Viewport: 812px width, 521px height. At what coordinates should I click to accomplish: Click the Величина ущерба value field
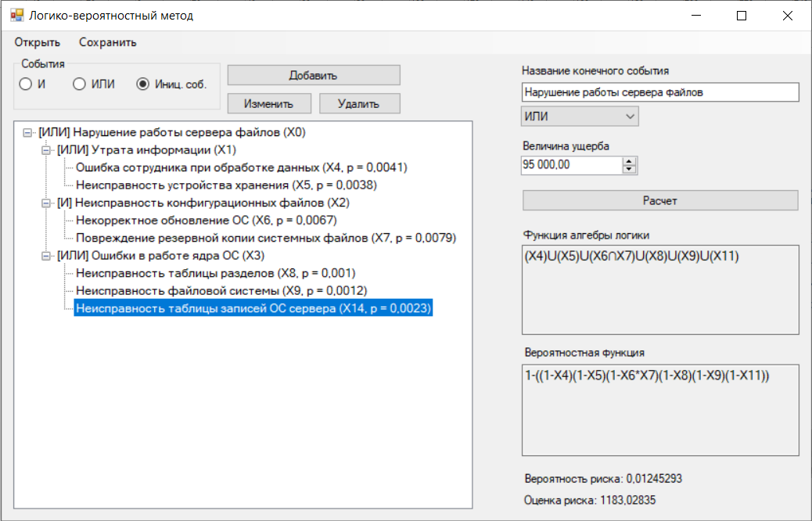point(572,165)
